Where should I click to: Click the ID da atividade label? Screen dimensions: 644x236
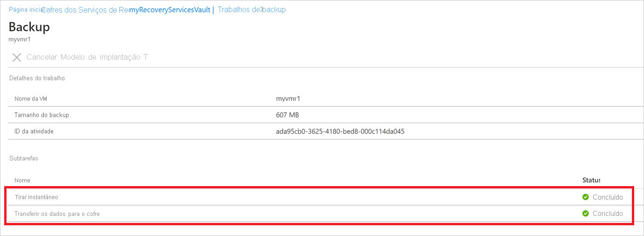point(34,132)
